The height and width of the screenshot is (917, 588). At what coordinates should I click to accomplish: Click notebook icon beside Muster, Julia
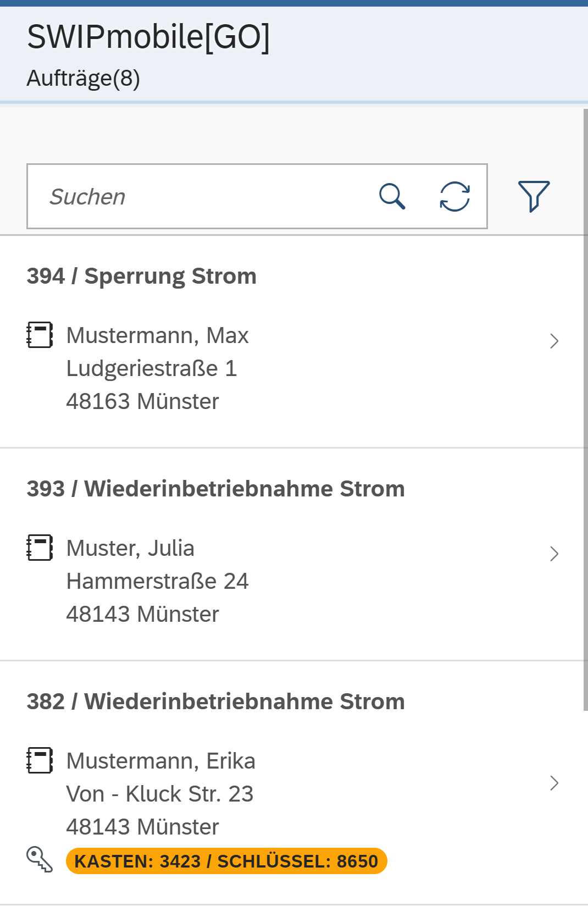[40, 548]
